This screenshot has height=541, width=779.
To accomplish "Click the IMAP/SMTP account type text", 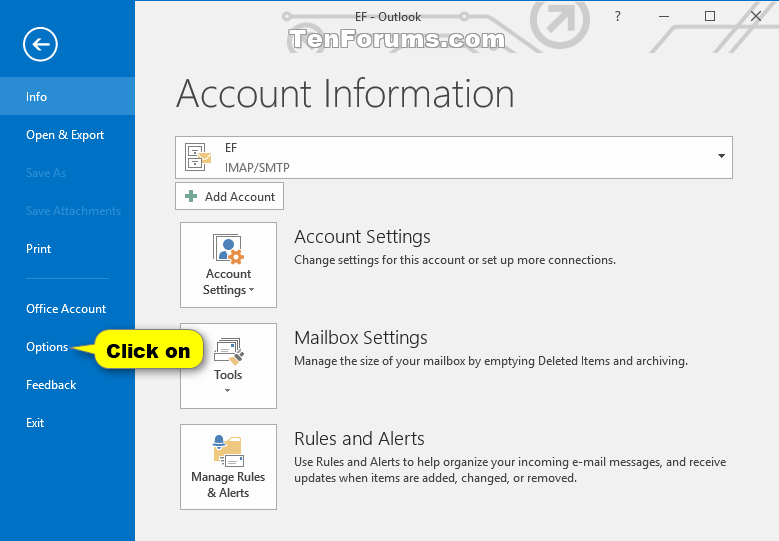I will 257,167.
